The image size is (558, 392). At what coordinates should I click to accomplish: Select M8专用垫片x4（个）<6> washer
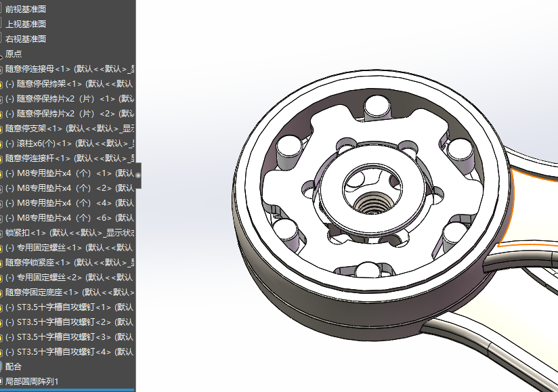click(70, 219)
